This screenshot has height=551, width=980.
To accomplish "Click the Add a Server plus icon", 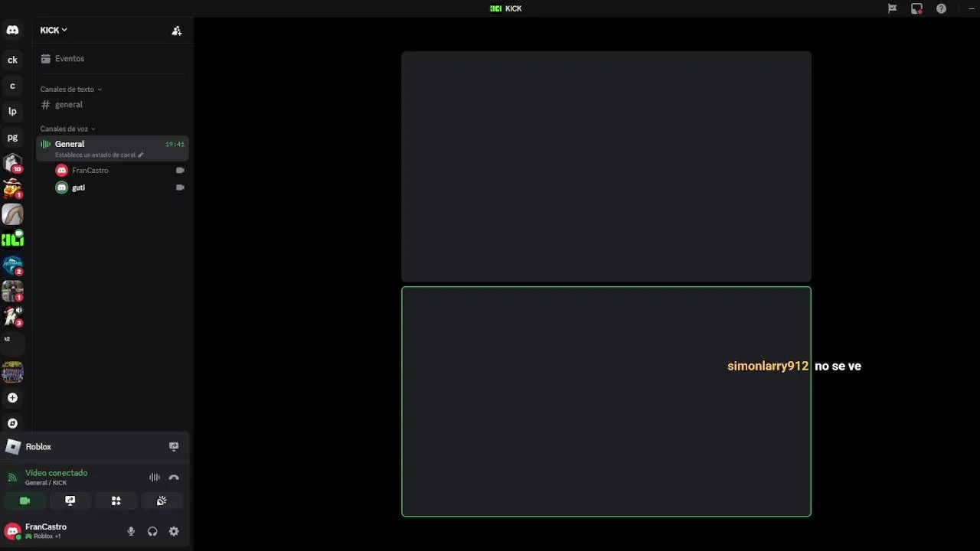I will click(12, 398).
